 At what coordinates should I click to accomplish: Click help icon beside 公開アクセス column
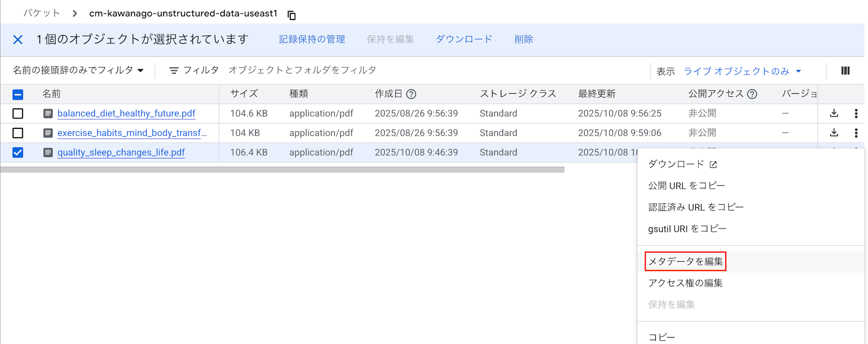click(752, 94)
